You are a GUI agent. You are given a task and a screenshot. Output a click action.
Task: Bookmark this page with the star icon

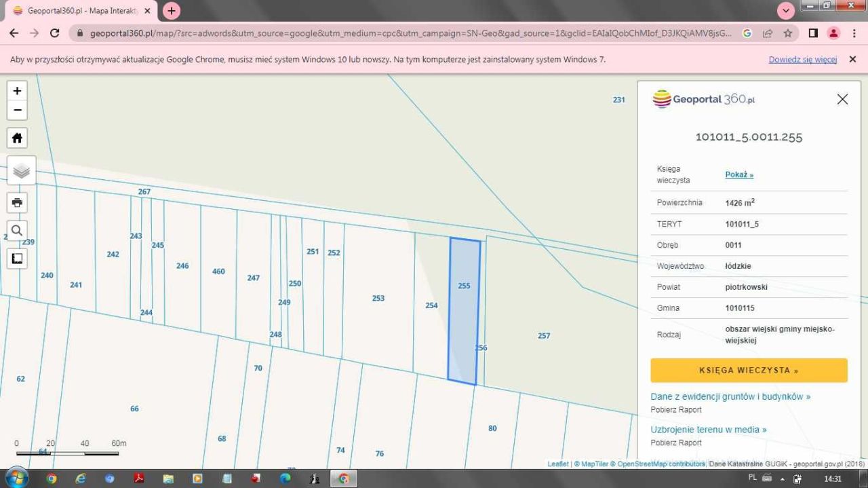pyautogui.click(x=787, y=33)
